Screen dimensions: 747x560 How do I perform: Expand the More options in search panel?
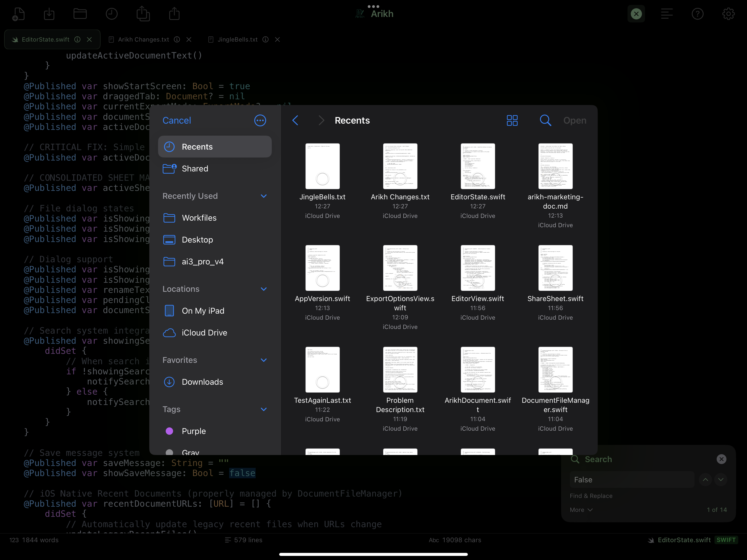tap(581, 510)
